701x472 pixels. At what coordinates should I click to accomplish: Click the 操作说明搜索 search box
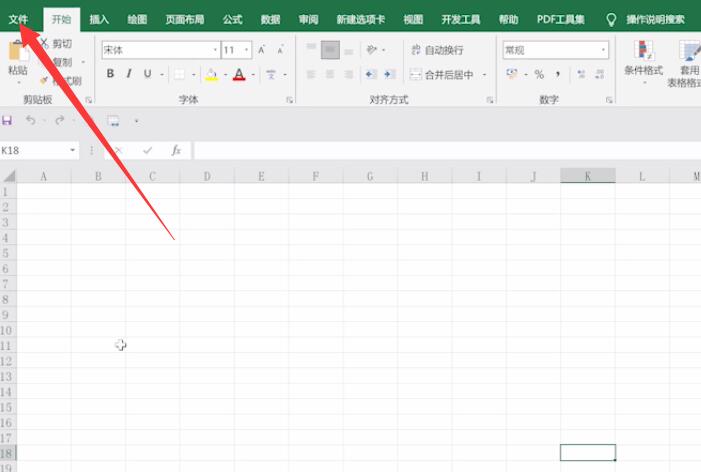(x=655, y=19)
